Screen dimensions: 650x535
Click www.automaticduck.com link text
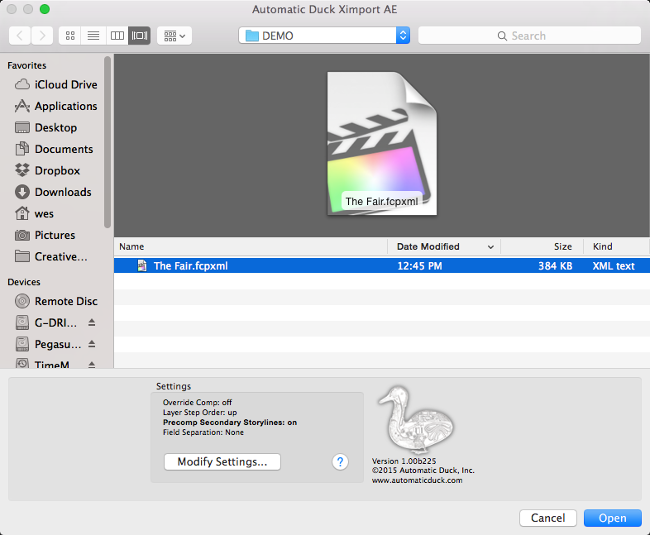pos(417,480)
